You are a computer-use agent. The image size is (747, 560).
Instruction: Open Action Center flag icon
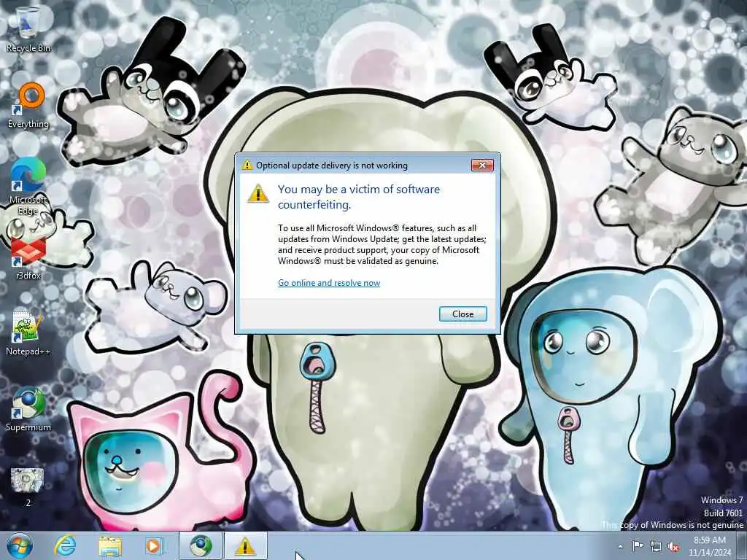tap(638, 546)
